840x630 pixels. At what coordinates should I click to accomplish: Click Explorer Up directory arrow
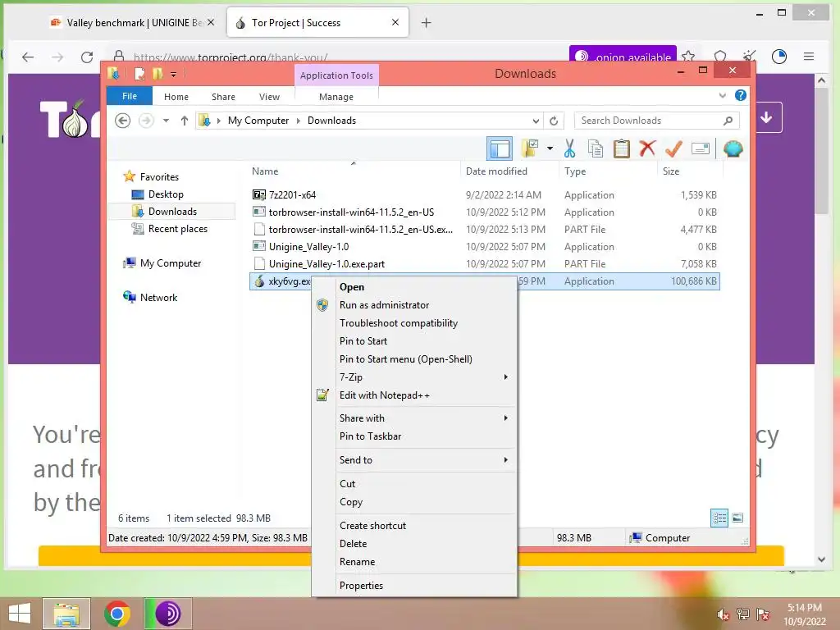[x=185, y=121]
